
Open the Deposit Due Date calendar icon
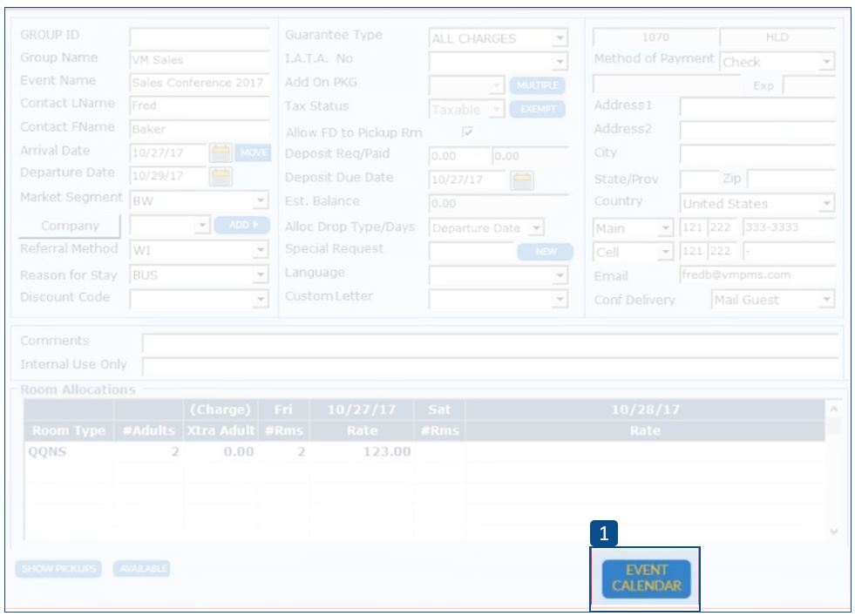point(521,181)
